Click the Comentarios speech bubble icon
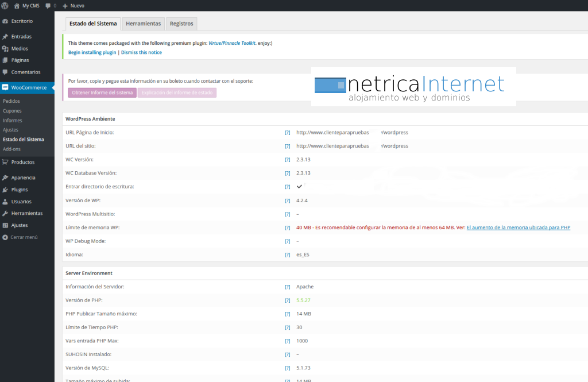The height and width of the screenshot is (382, 588). (x=5, y=72)
